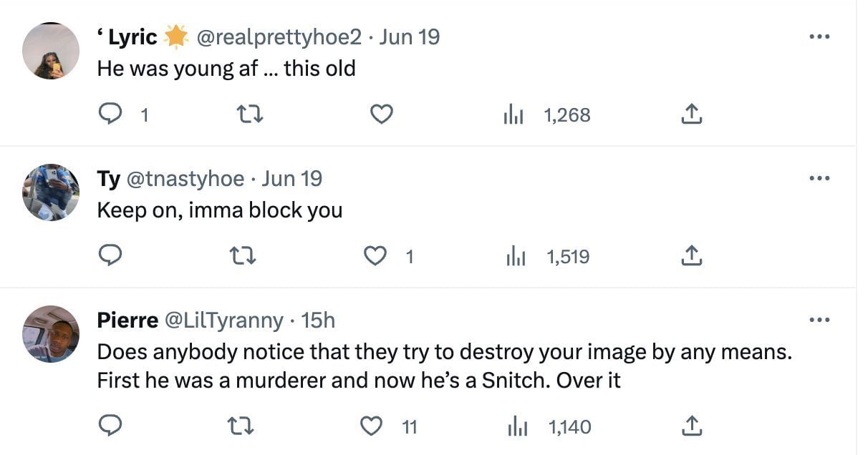
Task: Reply to Pierre's tweet
Action: pos(110,426)
